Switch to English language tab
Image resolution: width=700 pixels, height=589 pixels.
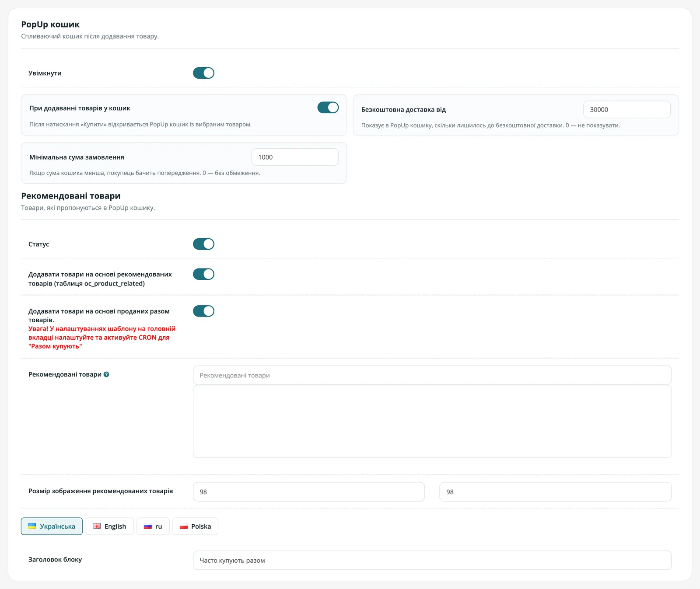pos(109,526)
